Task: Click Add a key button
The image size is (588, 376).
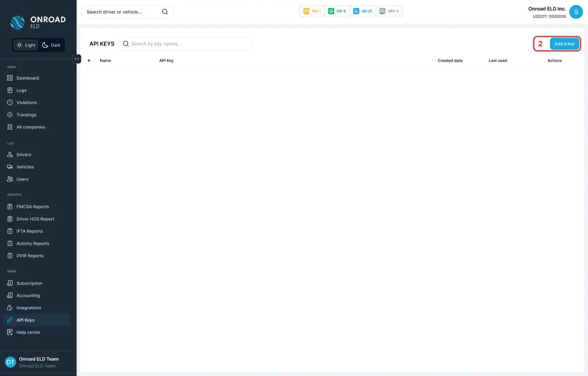Action: [x=565, y=44]
